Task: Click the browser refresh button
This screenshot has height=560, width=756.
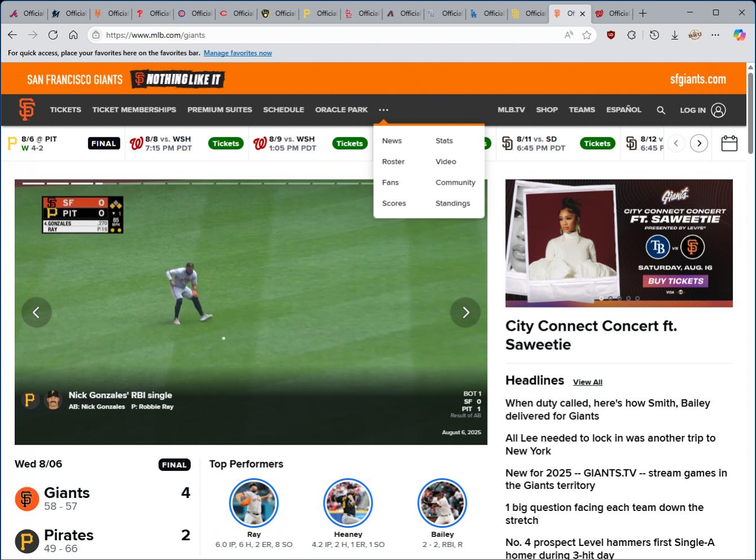Action: pos(53,35)
